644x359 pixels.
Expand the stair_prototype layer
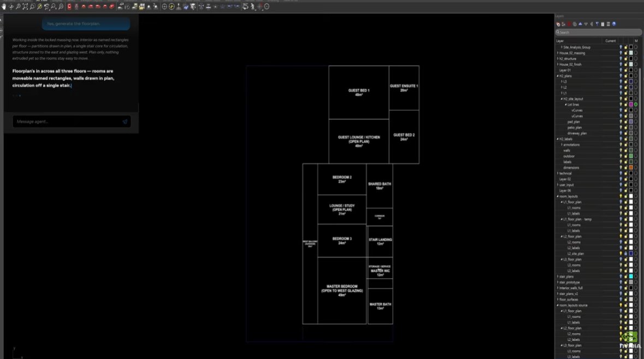pyautogui.click(x=557, y=282)
